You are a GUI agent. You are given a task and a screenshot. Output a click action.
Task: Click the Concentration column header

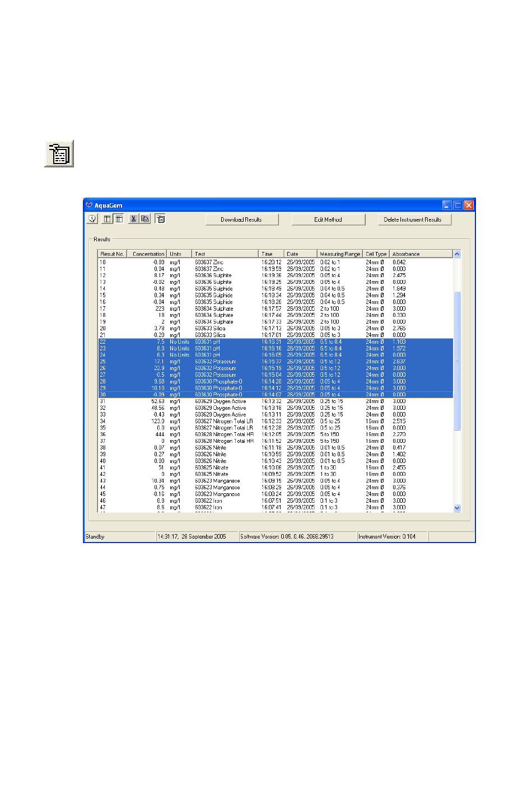point(147,254)
